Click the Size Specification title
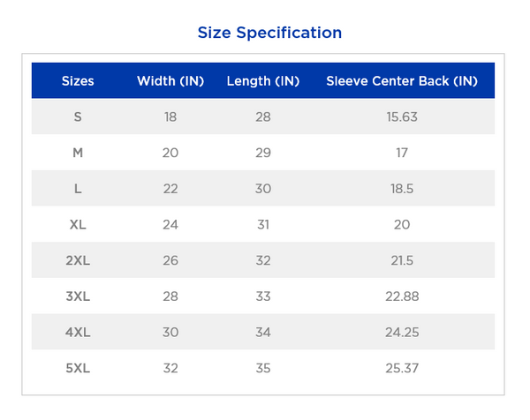The height and width of the screenshot is (420, 530). 269,33
